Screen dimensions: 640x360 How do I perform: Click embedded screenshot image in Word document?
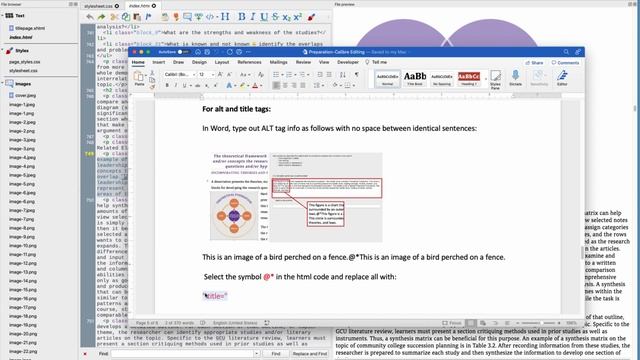click(x=296, y=197)
